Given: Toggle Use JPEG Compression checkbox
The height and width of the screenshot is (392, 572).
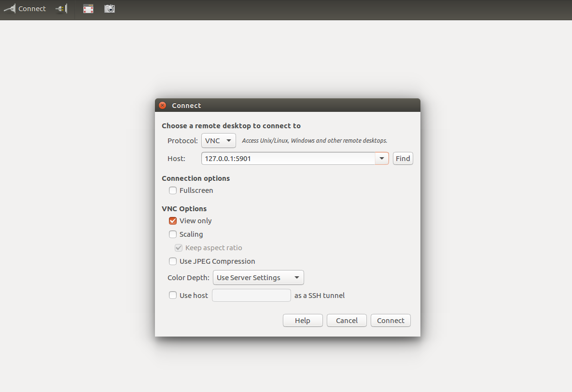Looking at the screenshot, I should pyautogui.click(x=173, y=261).
